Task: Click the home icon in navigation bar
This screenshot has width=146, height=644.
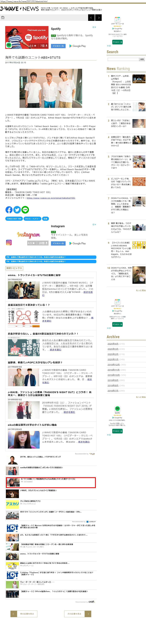Action: tap(3, 17)
